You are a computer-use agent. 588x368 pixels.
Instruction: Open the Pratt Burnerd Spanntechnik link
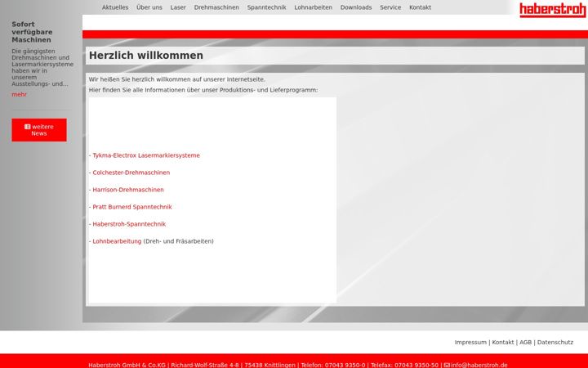[x=132, y=207]
